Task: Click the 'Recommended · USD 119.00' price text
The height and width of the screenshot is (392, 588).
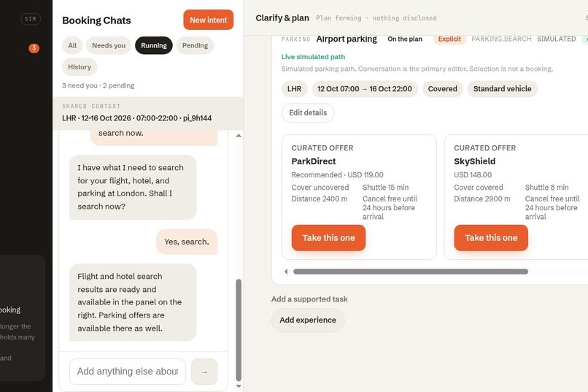Action: (x=337, y=174)
